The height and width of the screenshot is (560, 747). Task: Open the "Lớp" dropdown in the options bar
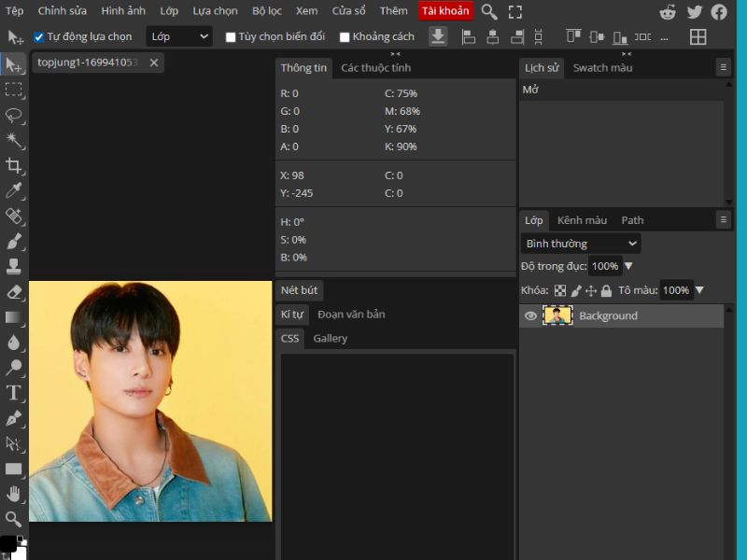point(178,36)
